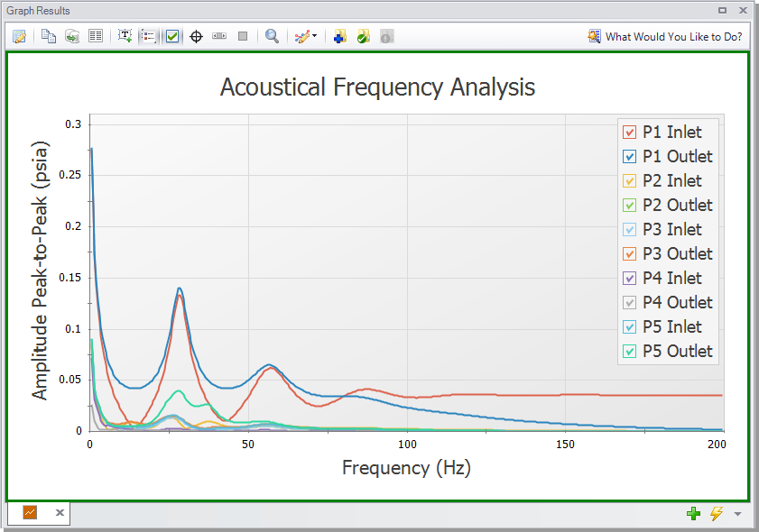
Task: Close the graph tab with its X
Action: (x=60, y=512)
